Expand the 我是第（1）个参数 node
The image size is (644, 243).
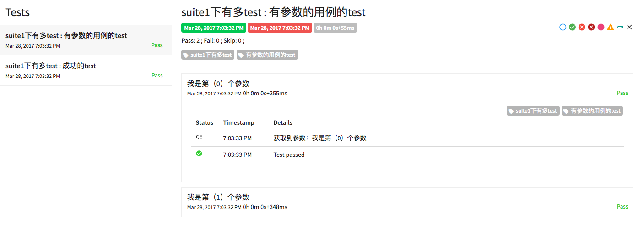point(218,197)
